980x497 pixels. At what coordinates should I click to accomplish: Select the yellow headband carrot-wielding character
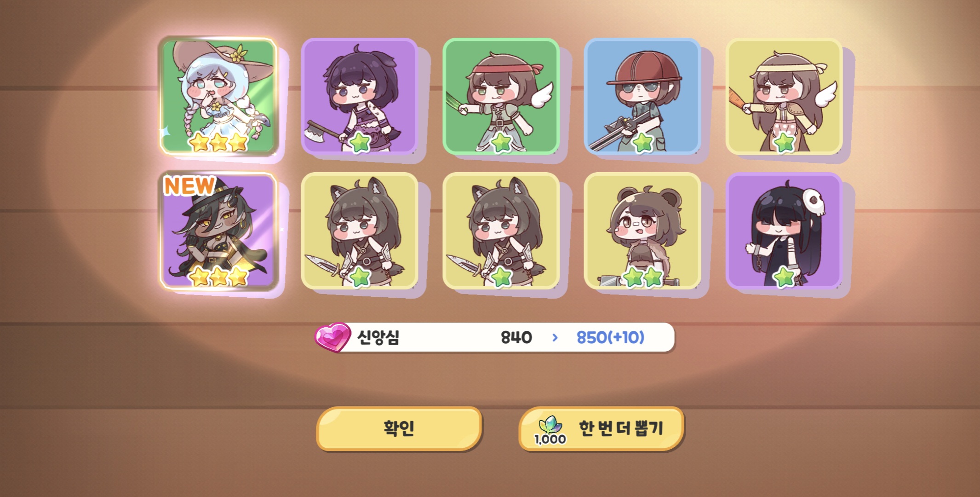(x=784, y=96)
